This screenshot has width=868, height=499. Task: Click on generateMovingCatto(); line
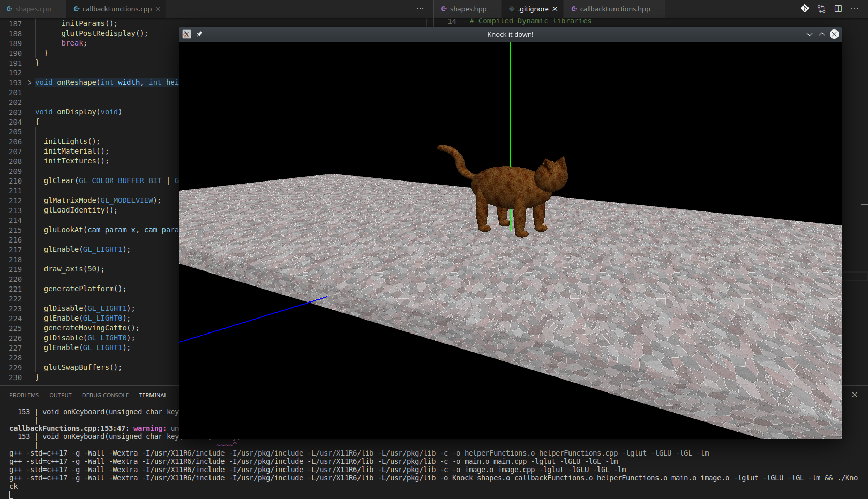[92, 328]
